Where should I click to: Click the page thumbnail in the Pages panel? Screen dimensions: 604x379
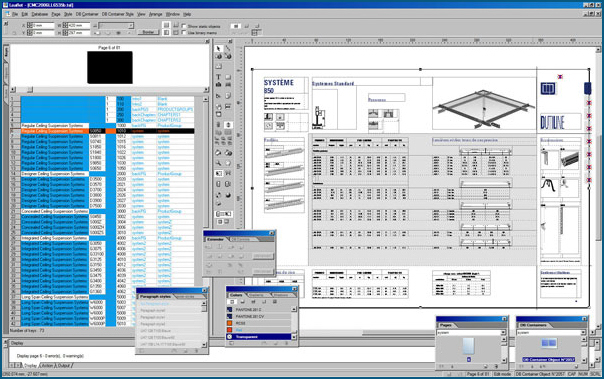[468, 345]
